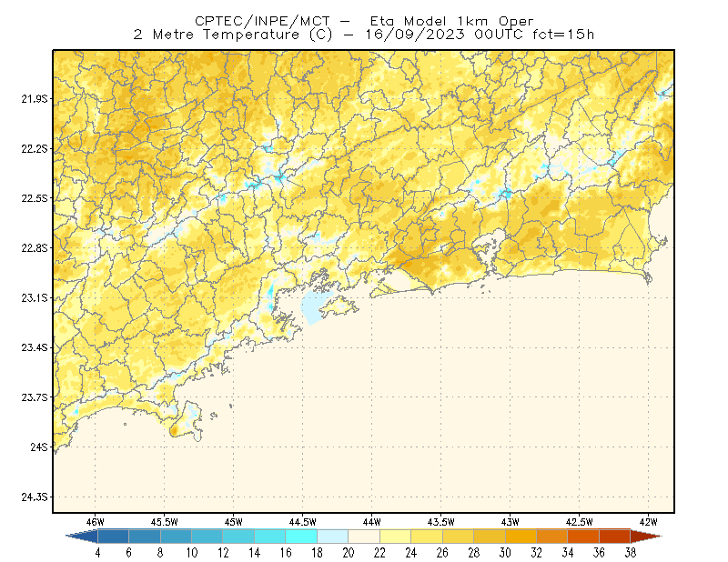Click the 43.5W longitude axis label
This screenshot has width=728, height=562.
(441, 522)
